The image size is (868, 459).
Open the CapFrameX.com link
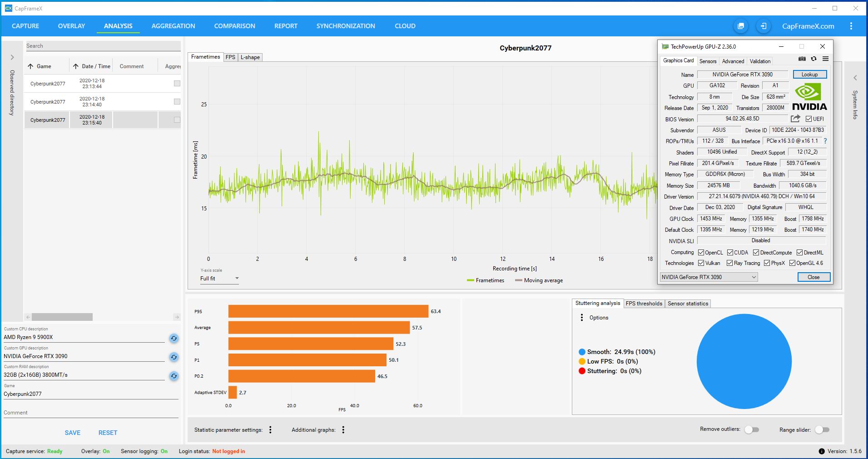tap(808, 26)
